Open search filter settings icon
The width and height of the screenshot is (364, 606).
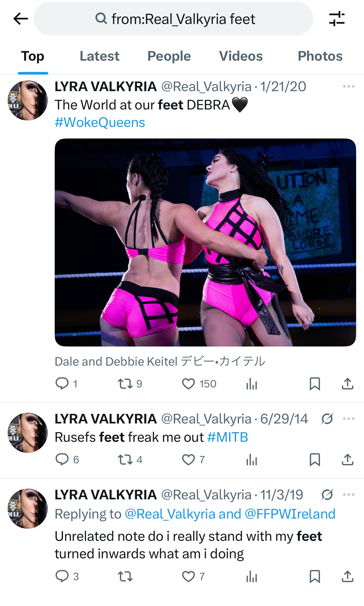click(337, 19)
